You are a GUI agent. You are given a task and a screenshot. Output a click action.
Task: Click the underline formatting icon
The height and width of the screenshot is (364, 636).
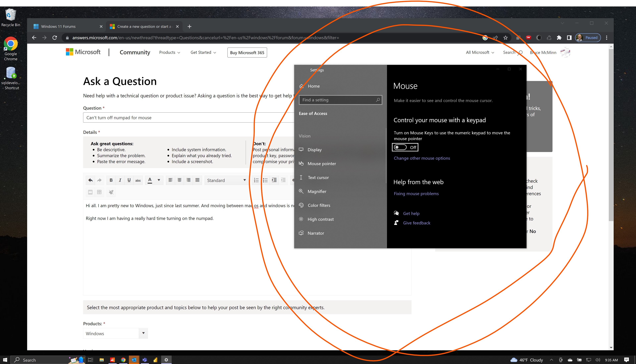[x=129, y=180]
